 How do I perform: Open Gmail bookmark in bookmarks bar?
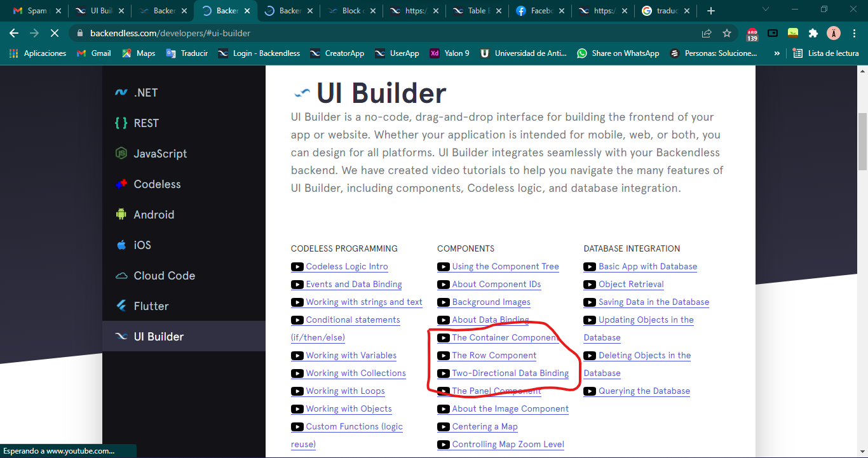click(x=94, y=53)
